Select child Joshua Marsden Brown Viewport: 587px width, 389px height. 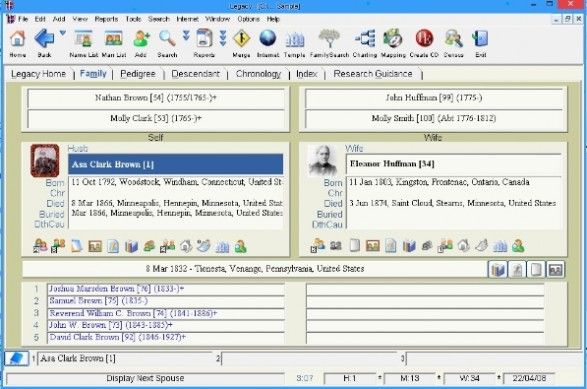coord(166,289)
